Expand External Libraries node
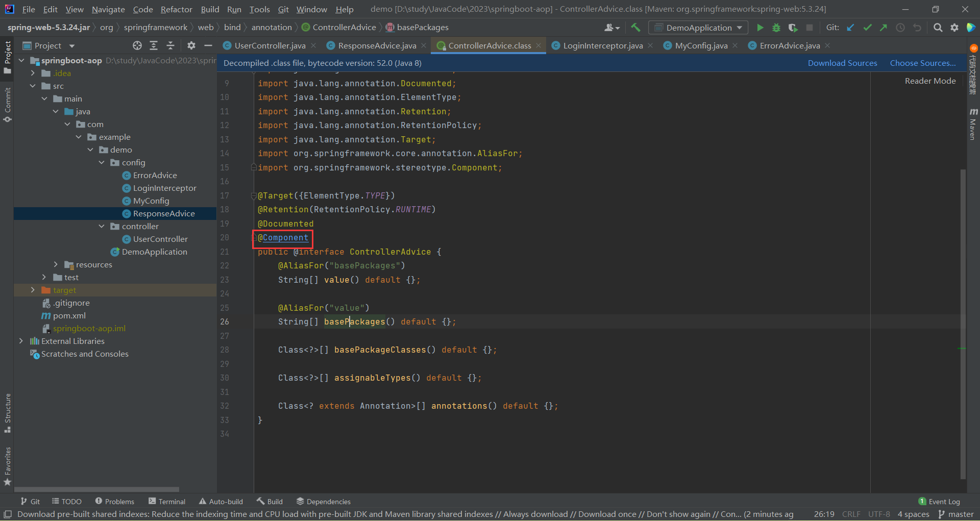Viewport: 980px width, 521px height. 21,341
